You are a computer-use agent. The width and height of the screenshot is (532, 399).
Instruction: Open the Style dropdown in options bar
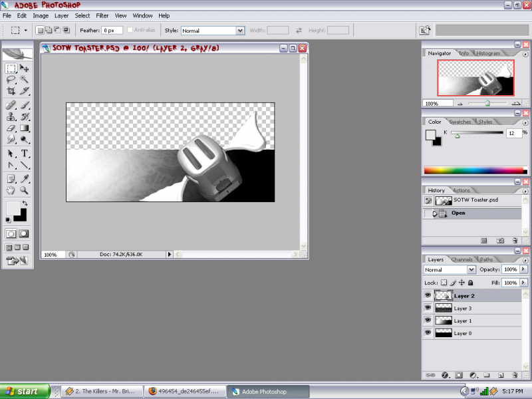240,31
